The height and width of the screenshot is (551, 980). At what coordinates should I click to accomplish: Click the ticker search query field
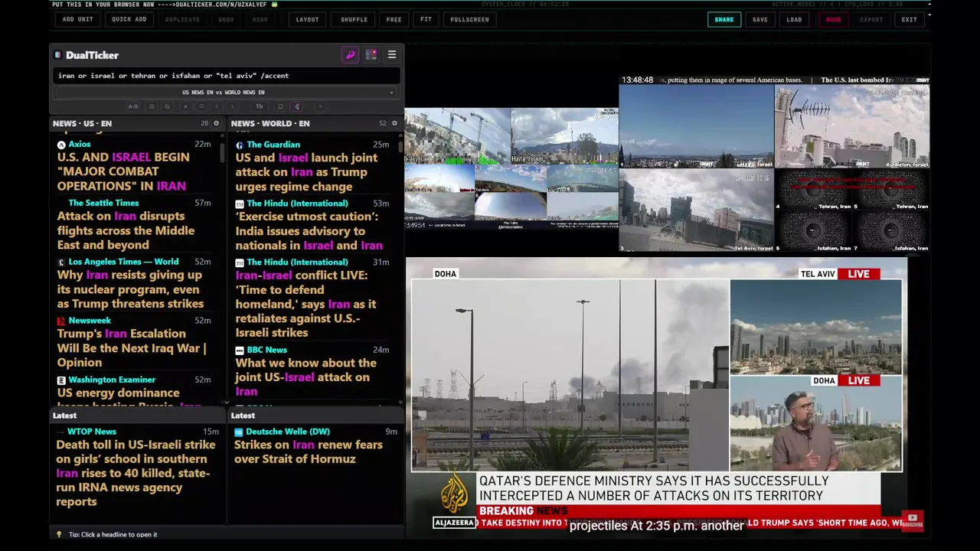click(x=226, y=76)
